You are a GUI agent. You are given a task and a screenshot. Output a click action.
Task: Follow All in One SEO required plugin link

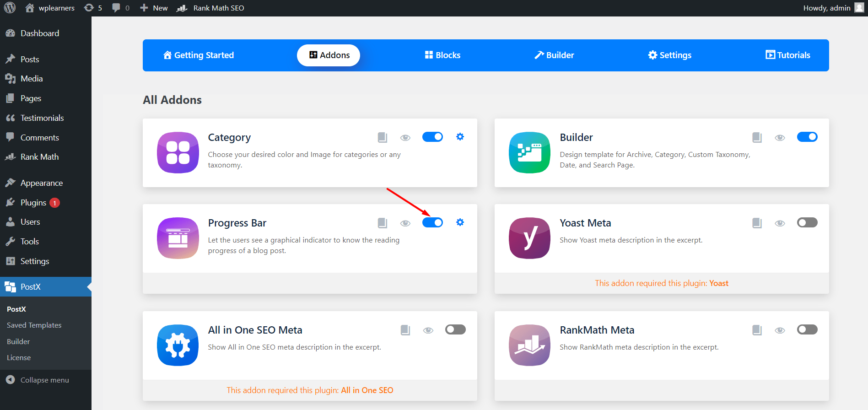367,390
